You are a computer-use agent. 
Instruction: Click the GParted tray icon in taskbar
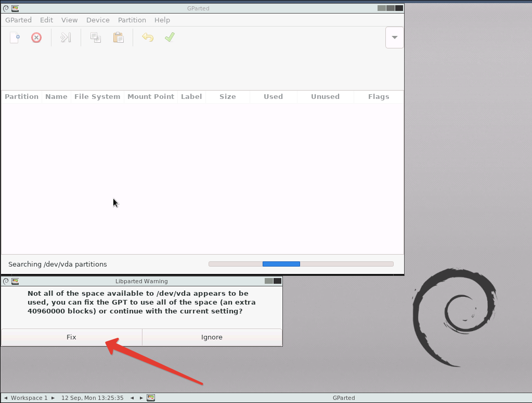pos(151,397)
